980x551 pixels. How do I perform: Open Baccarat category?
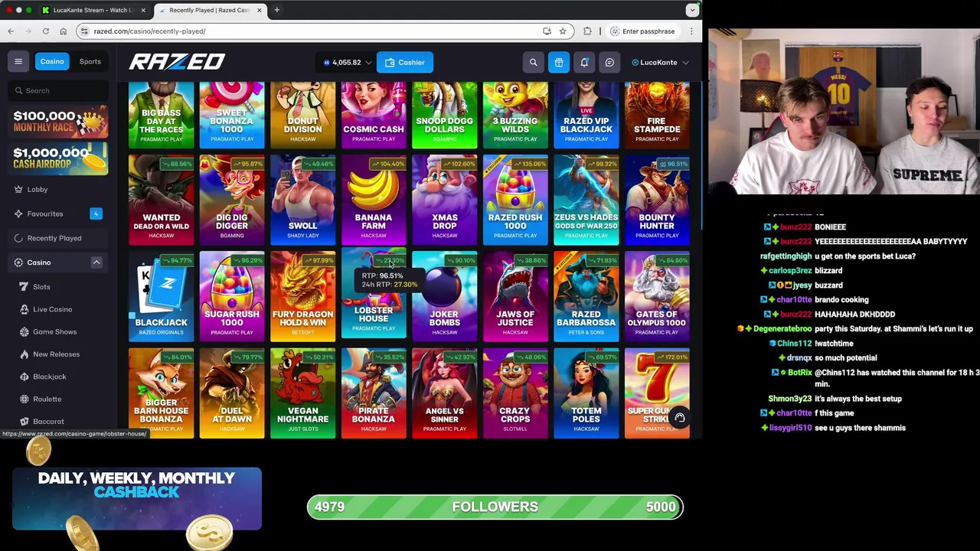48,421
